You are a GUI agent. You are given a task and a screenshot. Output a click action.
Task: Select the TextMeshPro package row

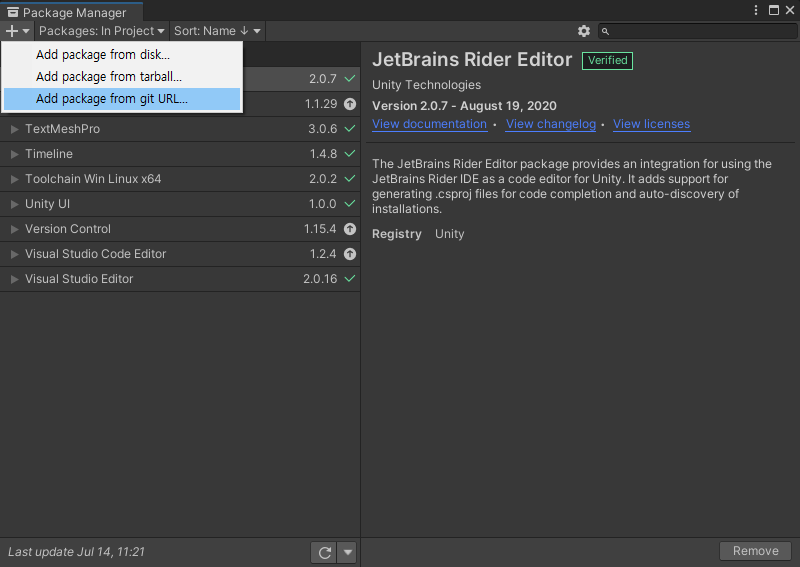click(180, 129)
